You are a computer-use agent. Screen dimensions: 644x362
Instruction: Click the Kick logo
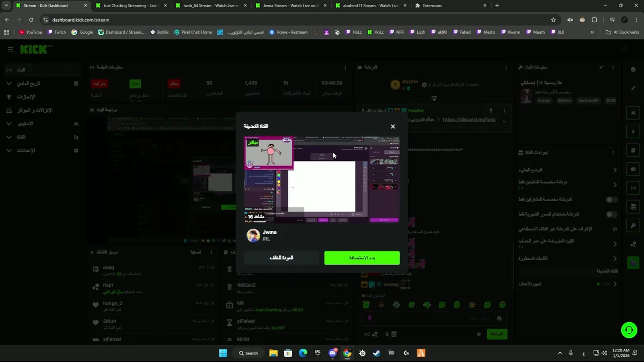click(x=34, y=49)
